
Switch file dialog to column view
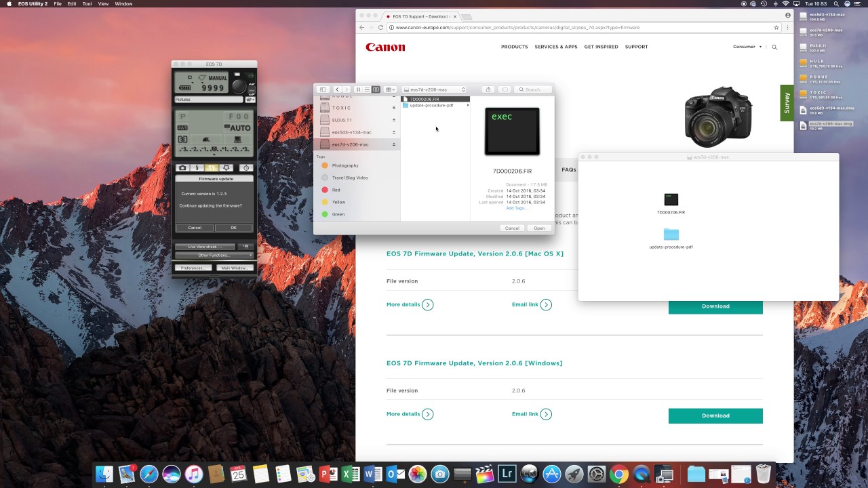[x=376, y=89]
